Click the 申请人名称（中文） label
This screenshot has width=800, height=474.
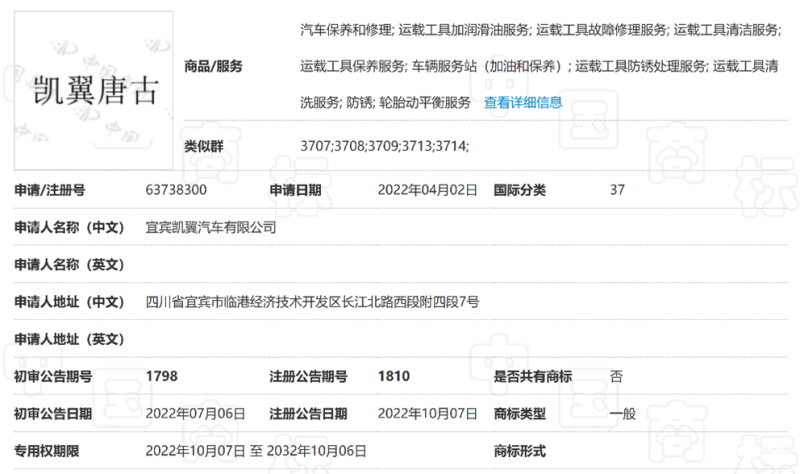pyautogui.click(x=69, y=228)
